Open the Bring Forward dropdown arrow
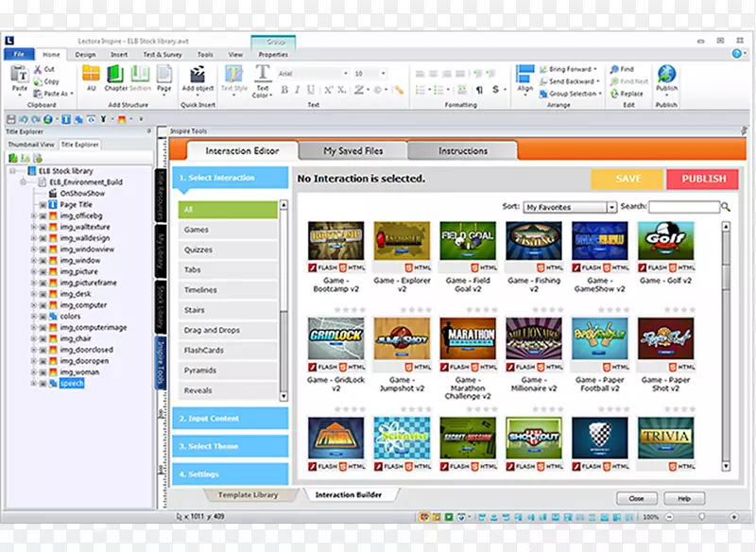Image resolution: width=756 pixels, height=552 pixels. 595,69
